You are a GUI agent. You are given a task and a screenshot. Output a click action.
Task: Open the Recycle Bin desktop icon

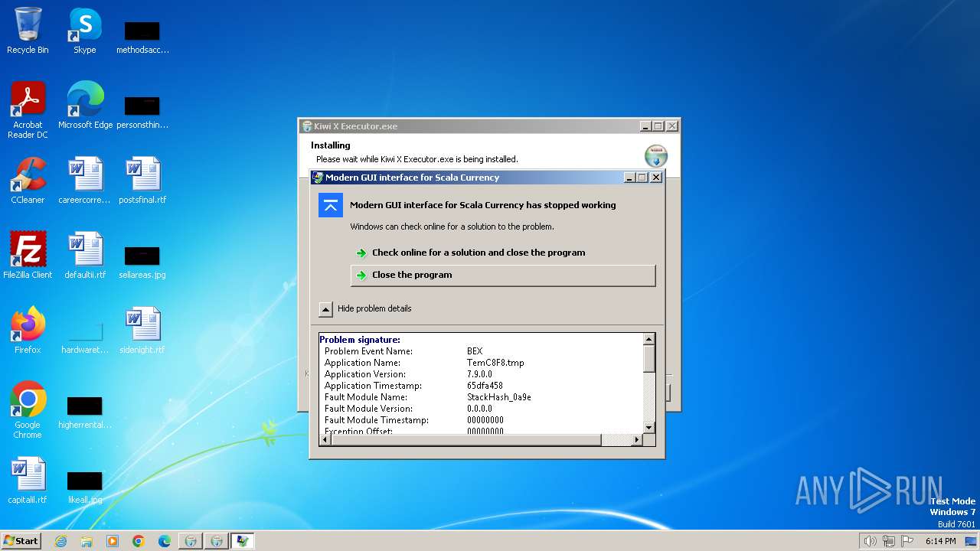click(x=28, y=31)
